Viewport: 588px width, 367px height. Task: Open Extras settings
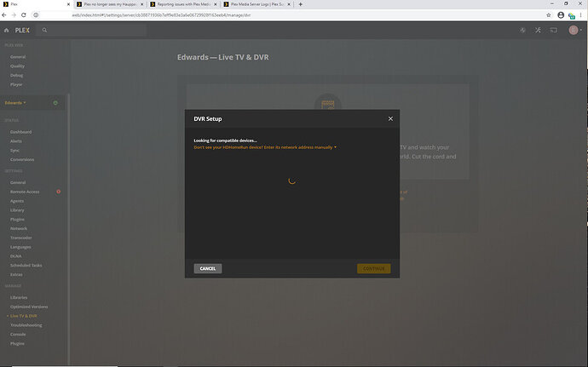16,274
